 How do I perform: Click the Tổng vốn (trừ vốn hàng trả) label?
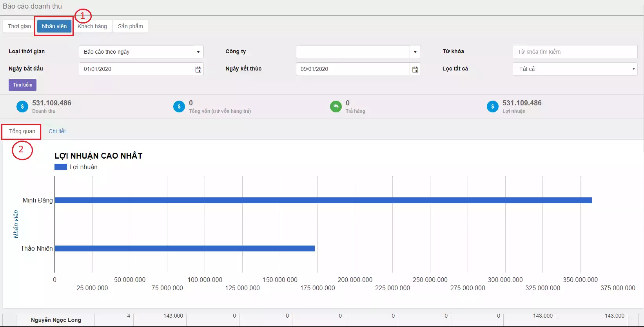[220, 111]
